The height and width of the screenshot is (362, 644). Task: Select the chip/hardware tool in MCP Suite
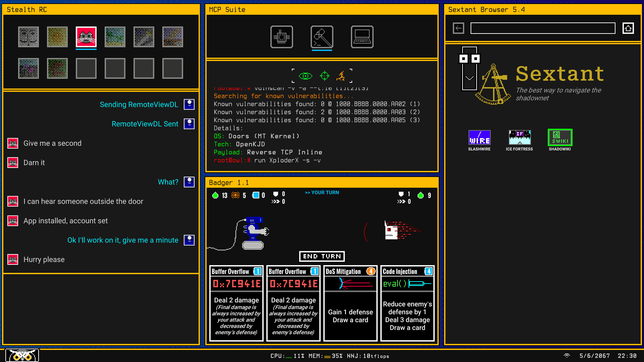pos(282,37)
